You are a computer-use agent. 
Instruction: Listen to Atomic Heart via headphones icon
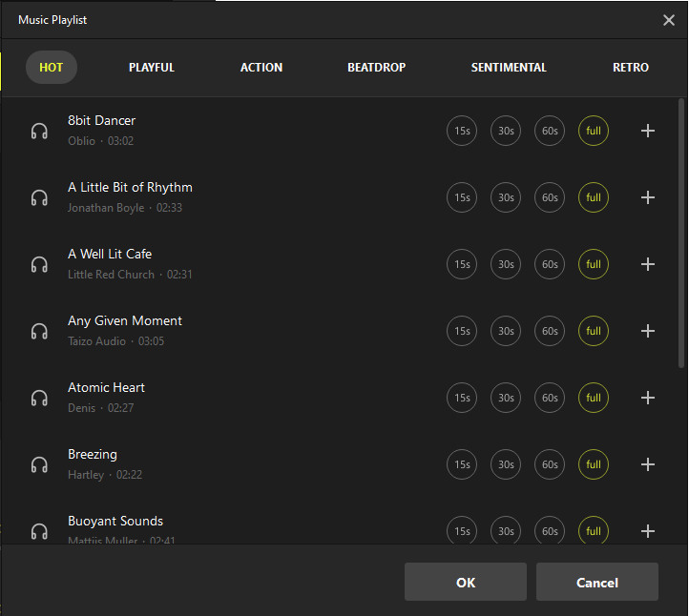pos(39,398)
